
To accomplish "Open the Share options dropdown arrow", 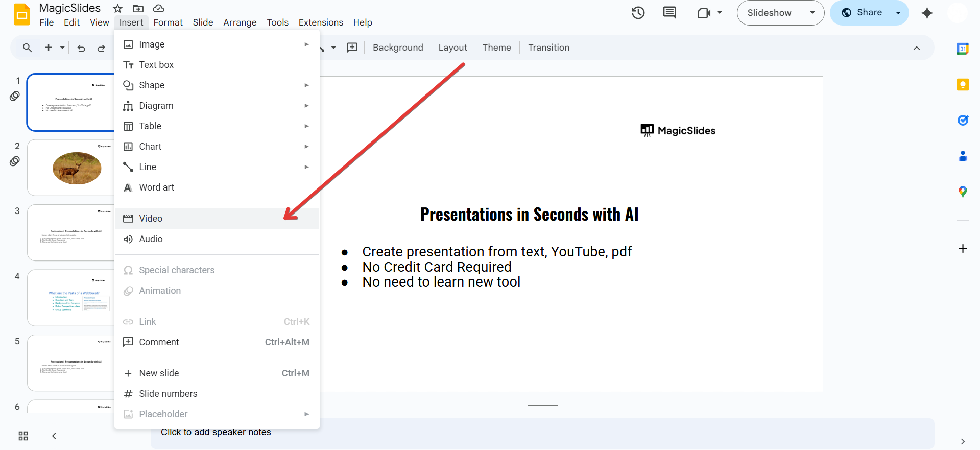I will (x=898, y=13).
